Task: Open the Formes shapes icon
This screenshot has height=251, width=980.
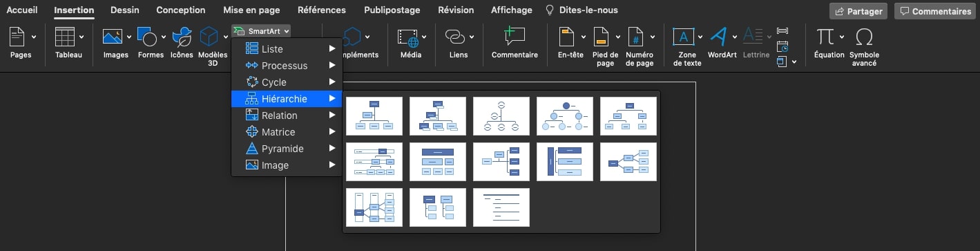Action: click(147, 37)
